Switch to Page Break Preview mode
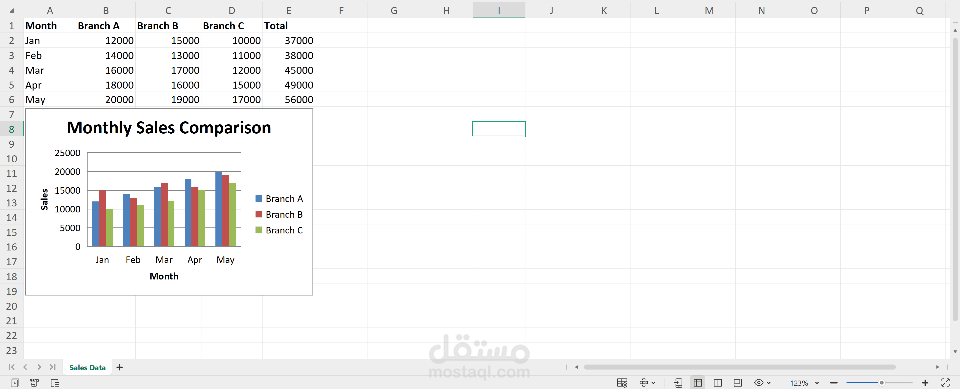Image resolution: width=960 pixels, height=389 pixels. 718,383
